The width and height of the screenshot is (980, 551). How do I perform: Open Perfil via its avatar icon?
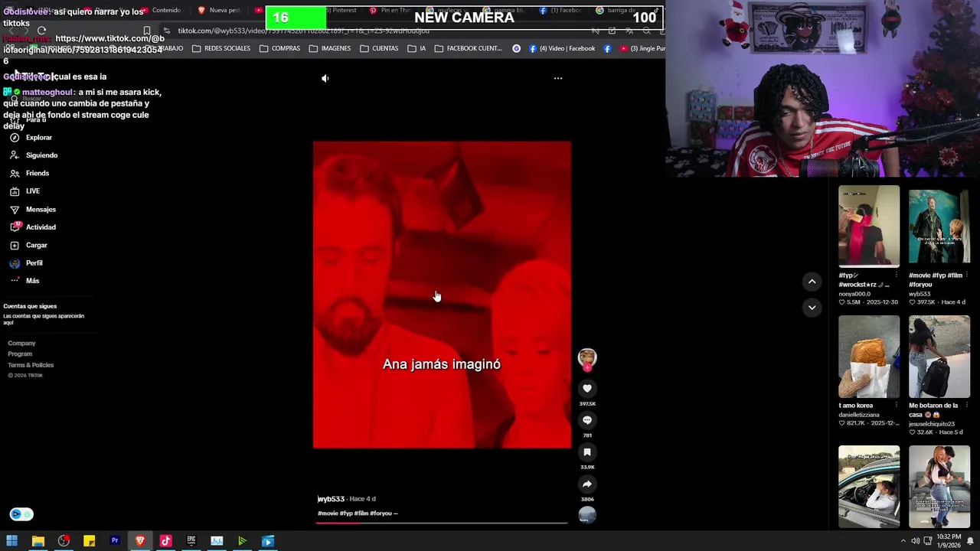[x=15, y=263]
